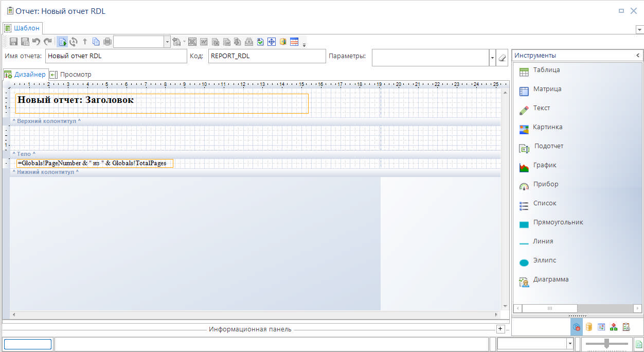The height and width of the screenshot is (352, 644).
Task: Open the Параметры dropdown
Action: point(492,58)
